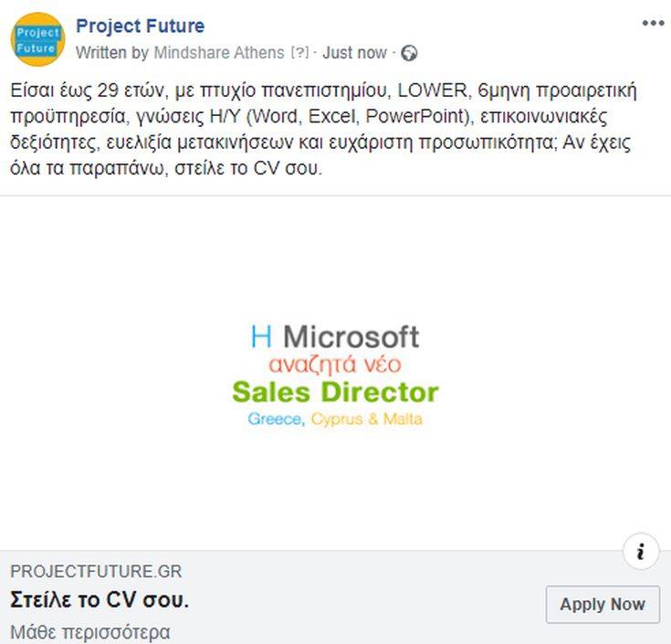
Task: Click the "Written by" label
Action: [x=112, y=53]
